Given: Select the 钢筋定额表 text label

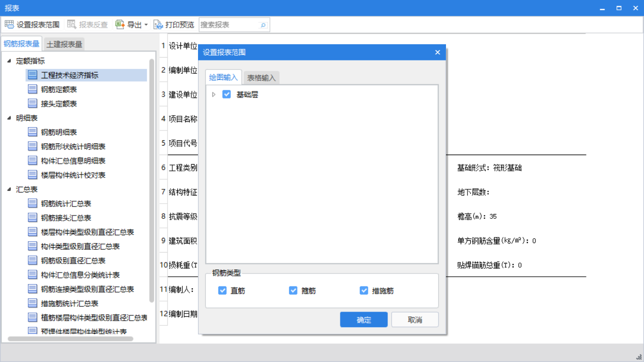Looking at the screenshot, I should point(59,89).
